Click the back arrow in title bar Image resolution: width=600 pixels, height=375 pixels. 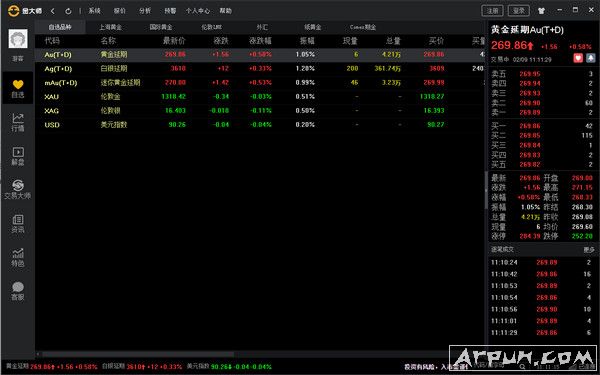[53, 11]
